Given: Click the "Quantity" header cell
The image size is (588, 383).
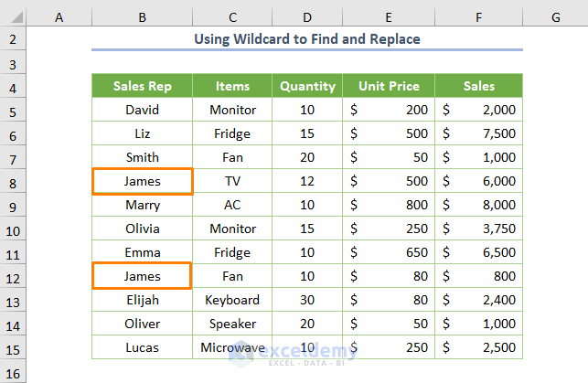Looking at the screenshot, I should point(307,86).
